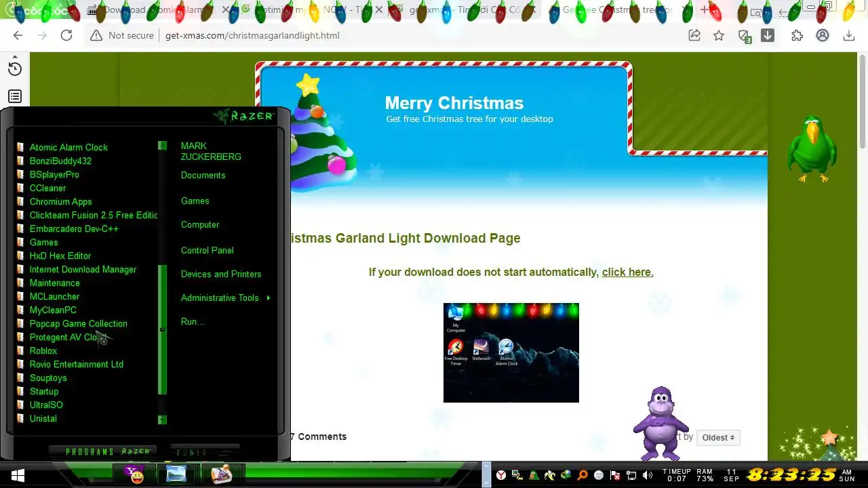Expand Administrative Tools submenu arrow
Screen dimensions: 868x488
pyautogui.click(x=269, y=298)
